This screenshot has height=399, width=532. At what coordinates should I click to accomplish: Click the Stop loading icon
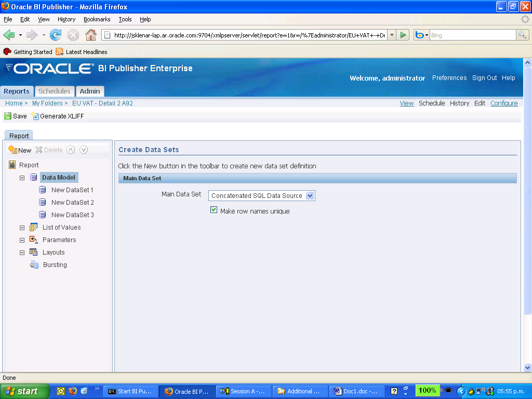click(73, 35)
